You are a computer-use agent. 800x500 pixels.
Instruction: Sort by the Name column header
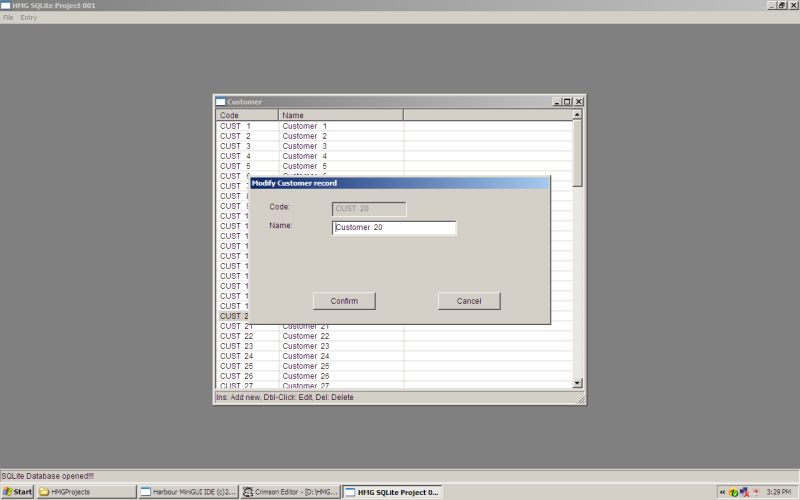click(x=341, y=115)
